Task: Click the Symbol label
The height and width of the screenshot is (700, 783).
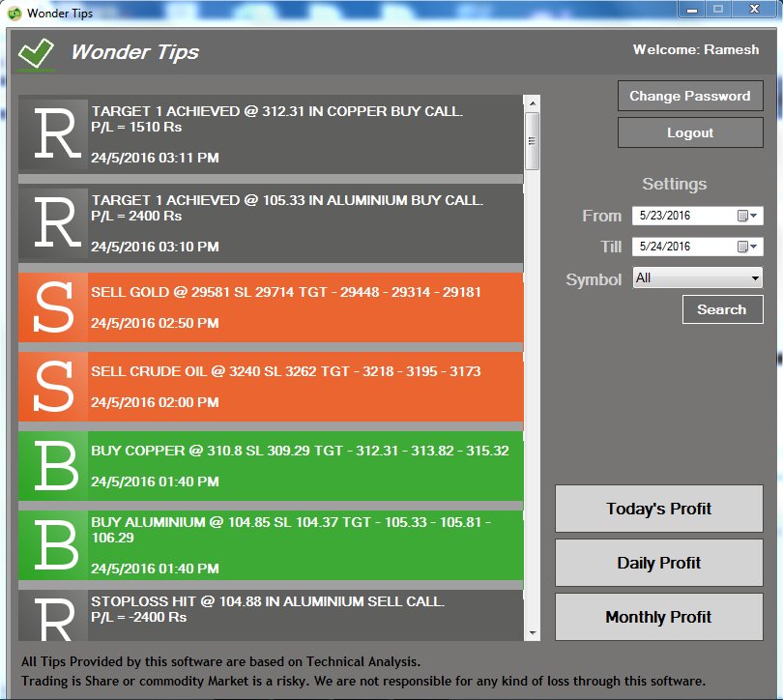Action: (x=594, y=279)
